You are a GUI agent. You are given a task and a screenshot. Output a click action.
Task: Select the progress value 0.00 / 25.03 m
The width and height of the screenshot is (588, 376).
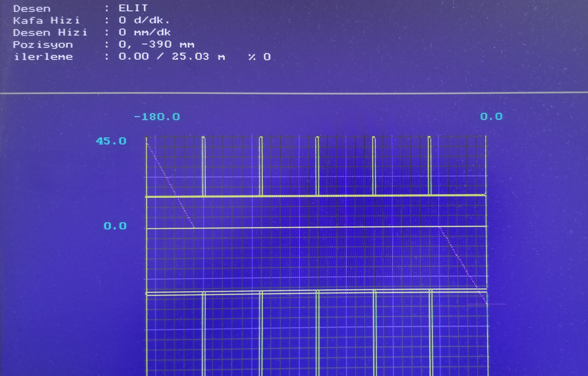pyautogui.click(x=172, y=57)
